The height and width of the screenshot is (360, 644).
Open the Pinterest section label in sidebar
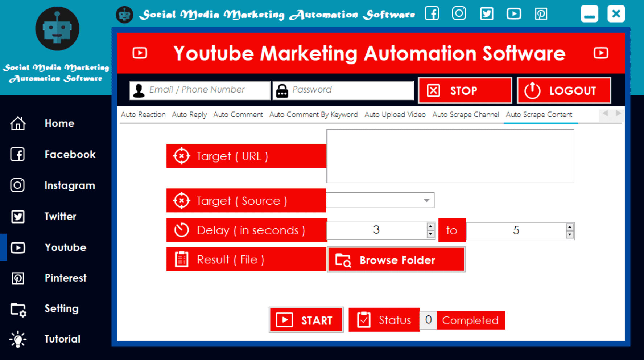(66, 278)
